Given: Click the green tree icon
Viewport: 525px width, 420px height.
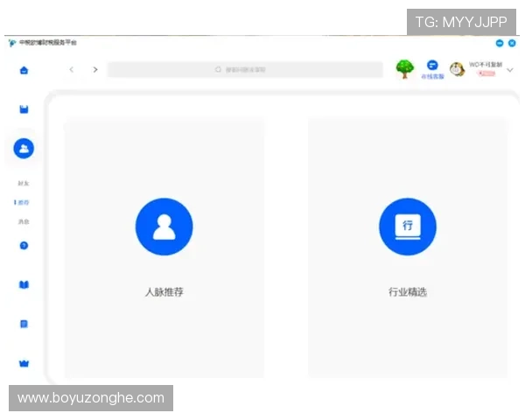Looking at the screenshot, I should click(x=405, y=69).
